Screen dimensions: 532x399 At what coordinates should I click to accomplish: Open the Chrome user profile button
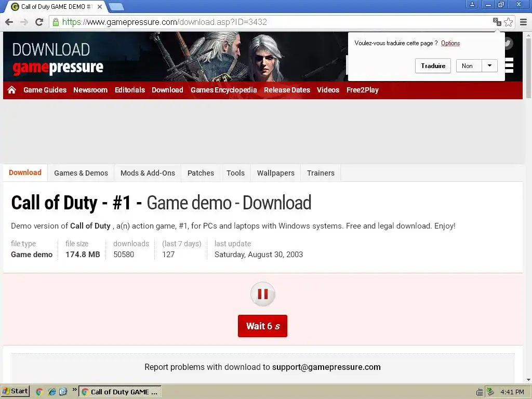click(x=472, y=4)
